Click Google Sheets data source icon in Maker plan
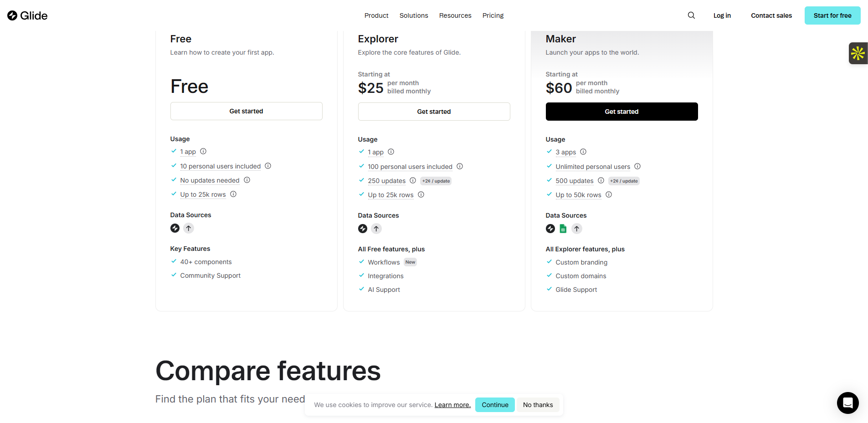Viewport: 868px width, 423px height. 563,229
